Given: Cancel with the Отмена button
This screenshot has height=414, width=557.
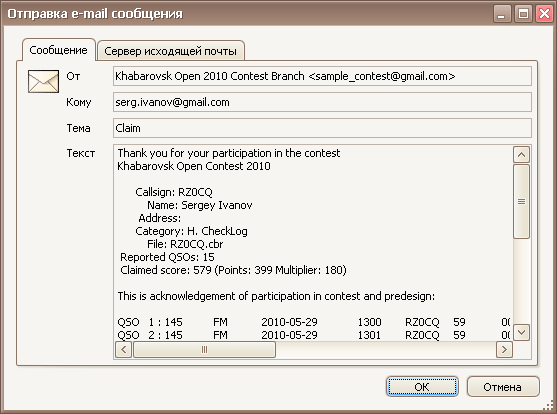Looking at the screenshot, I should click(502, 387).
